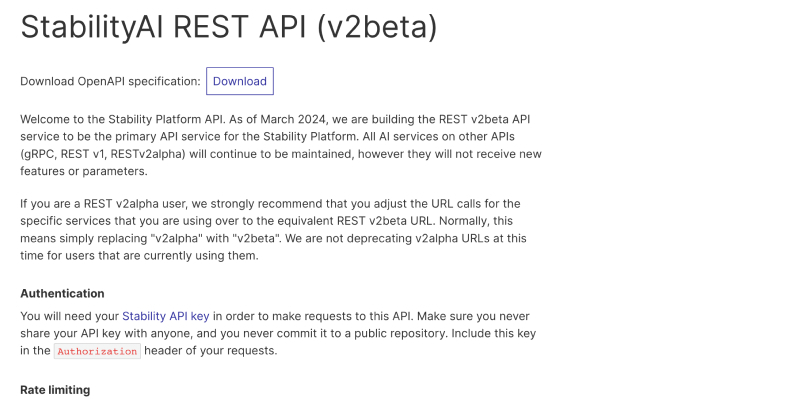Image resolution: width=800 pixels, height=400 pixels.
Task: Click the red Authorization code snippet
Action: [97, 351]
